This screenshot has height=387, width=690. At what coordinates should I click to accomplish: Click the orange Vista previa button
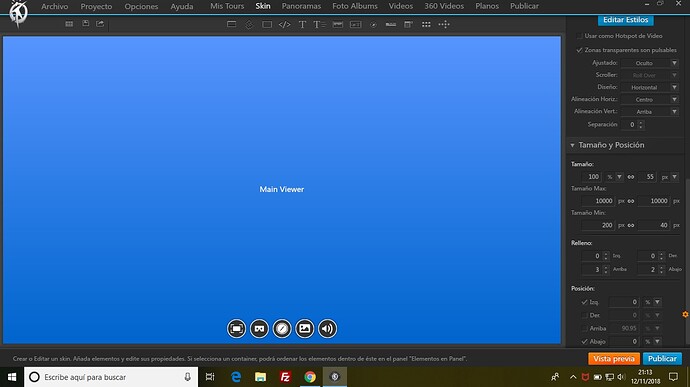click(613, 359)
